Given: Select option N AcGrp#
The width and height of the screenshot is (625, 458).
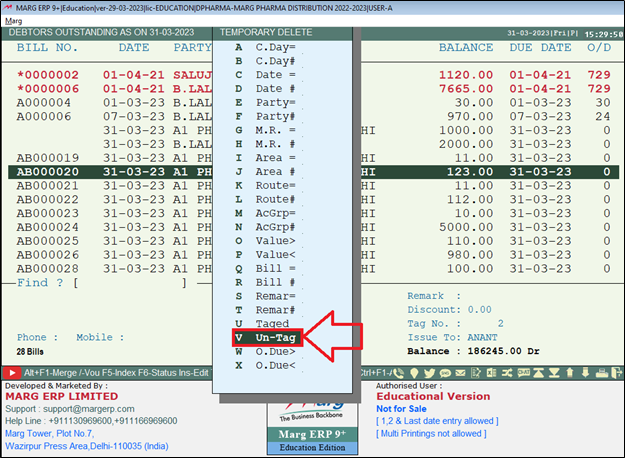Looking at the screenshot, I should (265, 227).
